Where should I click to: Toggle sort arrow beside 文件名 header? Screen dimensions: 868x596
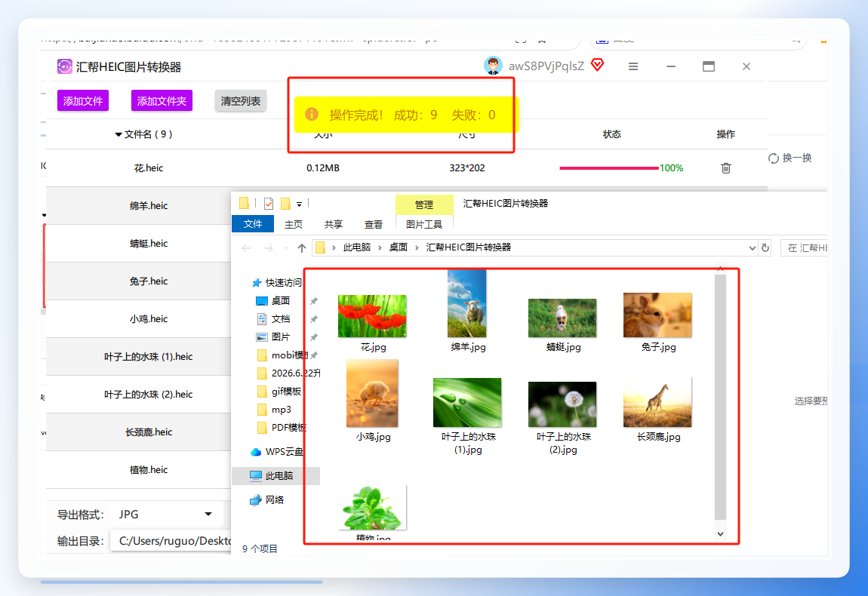tap(118, 134)
